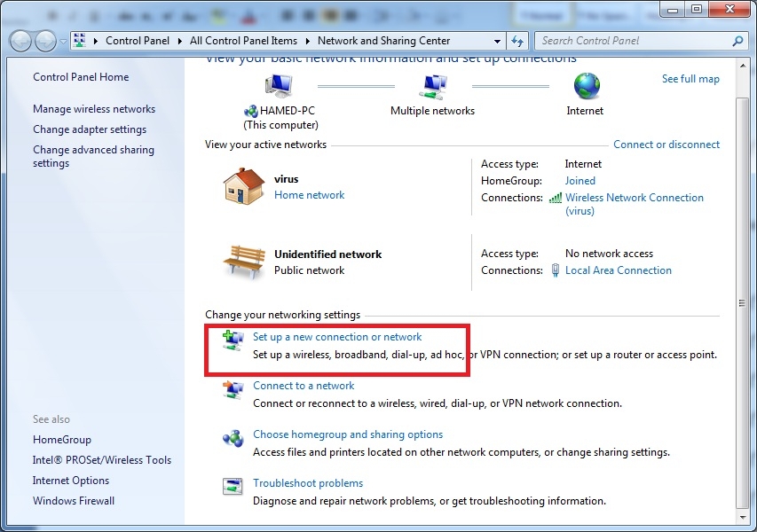Click Troubleshoot problems link
The width and height of the screenshot is (757, 532).
pyautogui.click(x=308, y=483)
